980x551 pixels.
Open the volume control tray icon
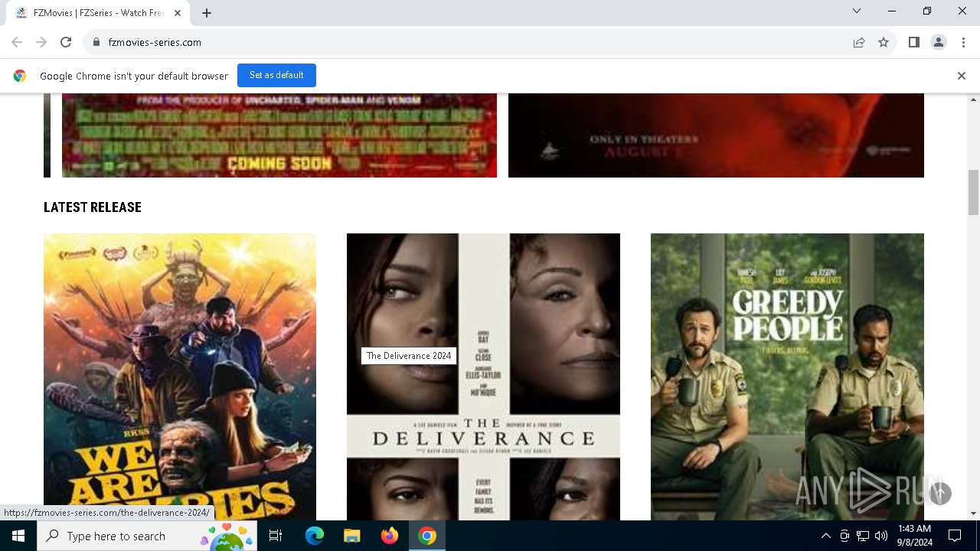(x=881, y=536)
